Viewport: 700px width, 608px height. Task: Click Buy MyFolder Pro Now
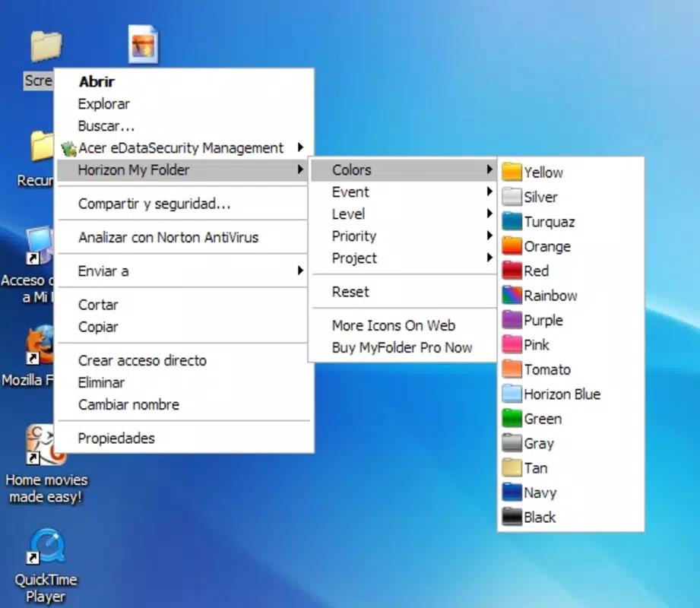(404, 347)
